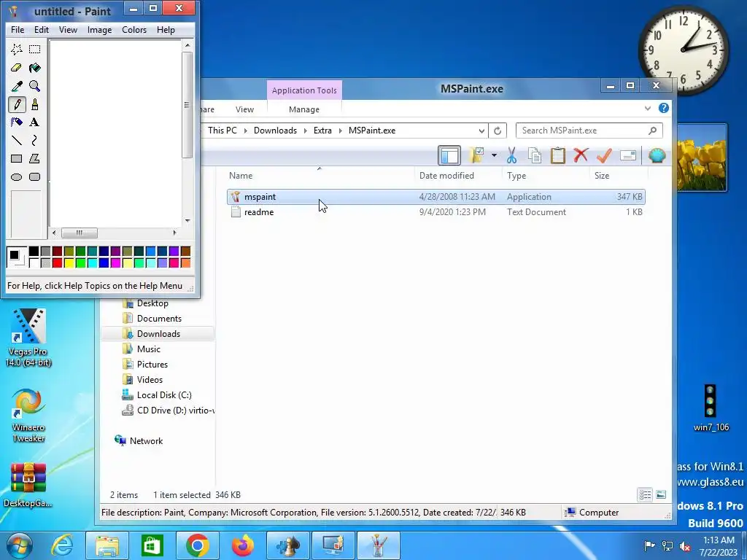The height and width of the screenshot is (560, 747).
Task: Select the Text tool in Paint
Action: click(x=35, y=122)
